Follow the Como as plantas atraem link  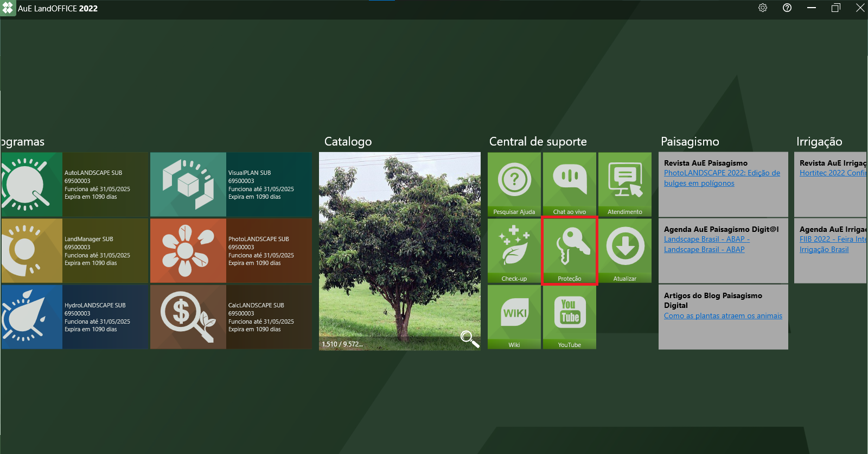coord(723,316)
